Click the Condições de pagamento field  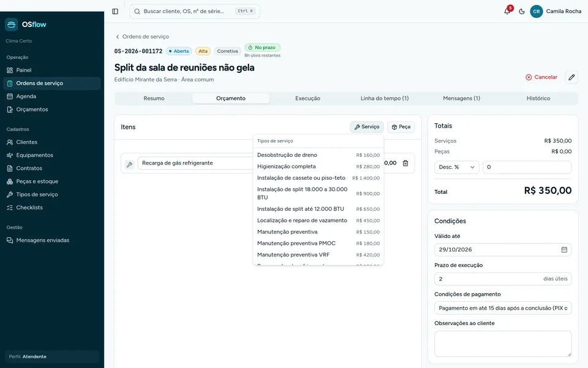coord(502,308)
